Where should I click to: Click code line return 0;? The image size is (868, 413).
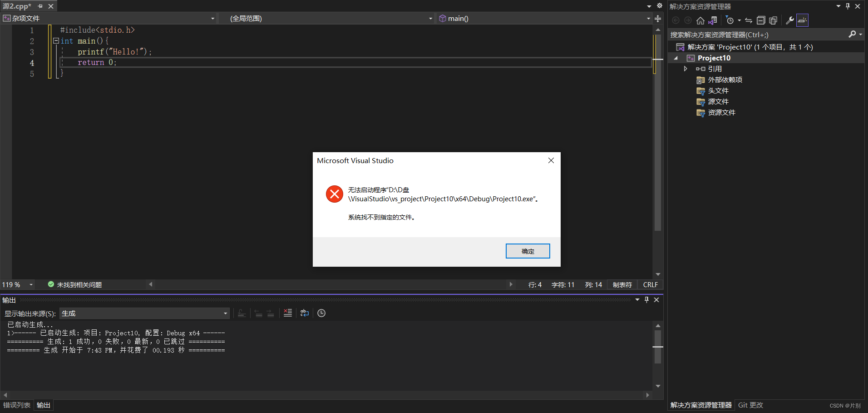pos(97,63)
